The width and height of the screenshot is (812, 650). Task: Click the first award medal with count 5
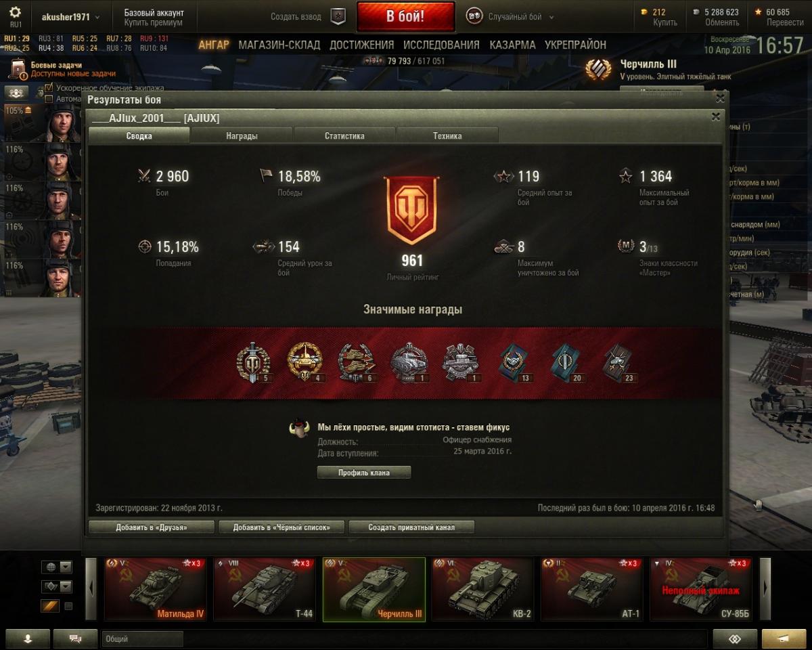point(254,363)
